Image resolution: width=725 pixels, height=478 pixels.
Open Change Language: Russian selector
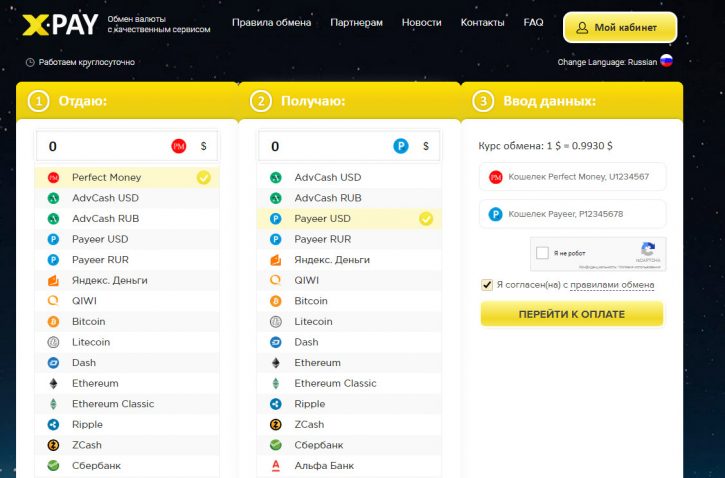pos(615,62)
